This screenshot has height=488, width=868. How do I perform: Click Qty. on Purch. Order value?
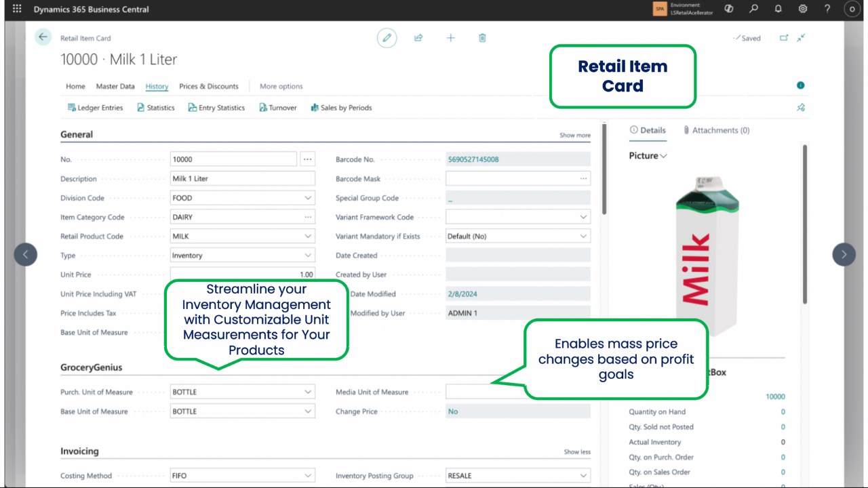(783, 457)
